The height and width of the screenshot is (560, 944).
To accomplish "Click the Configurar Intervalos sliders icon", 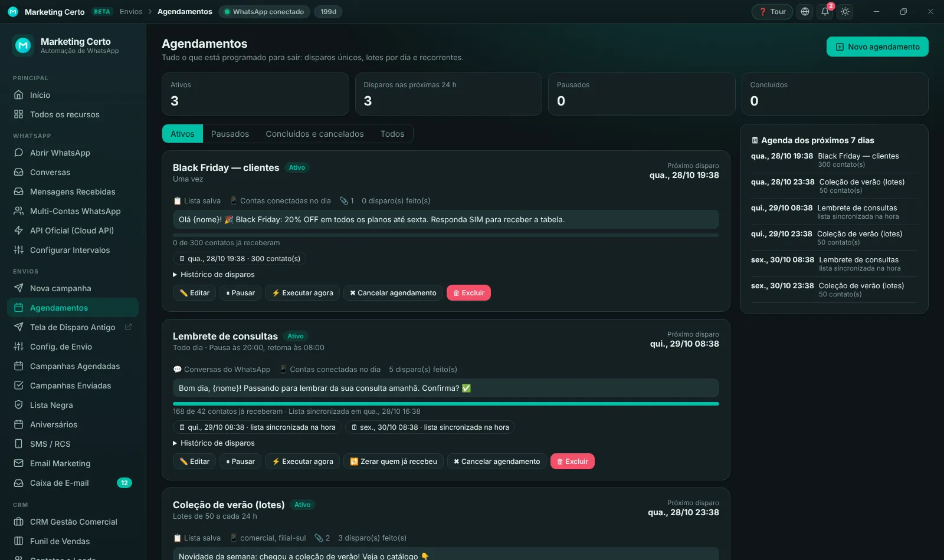I will tap(18, 250).
